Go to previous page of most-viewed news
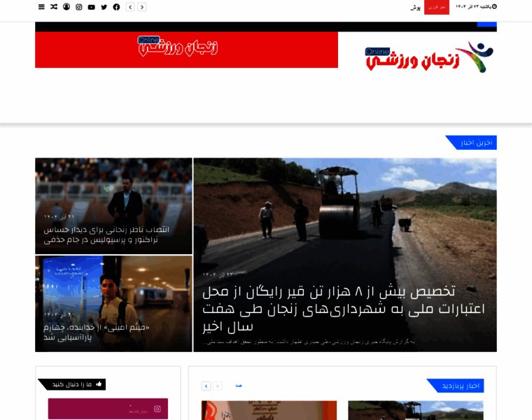532x420 pixels. click(x=218, y=386)
